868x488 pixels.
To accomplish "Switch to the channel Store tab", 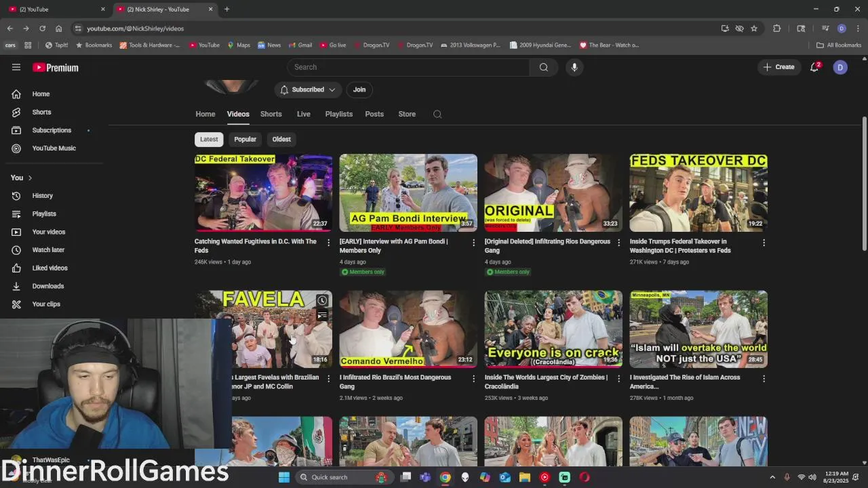I will click(407, 114).
